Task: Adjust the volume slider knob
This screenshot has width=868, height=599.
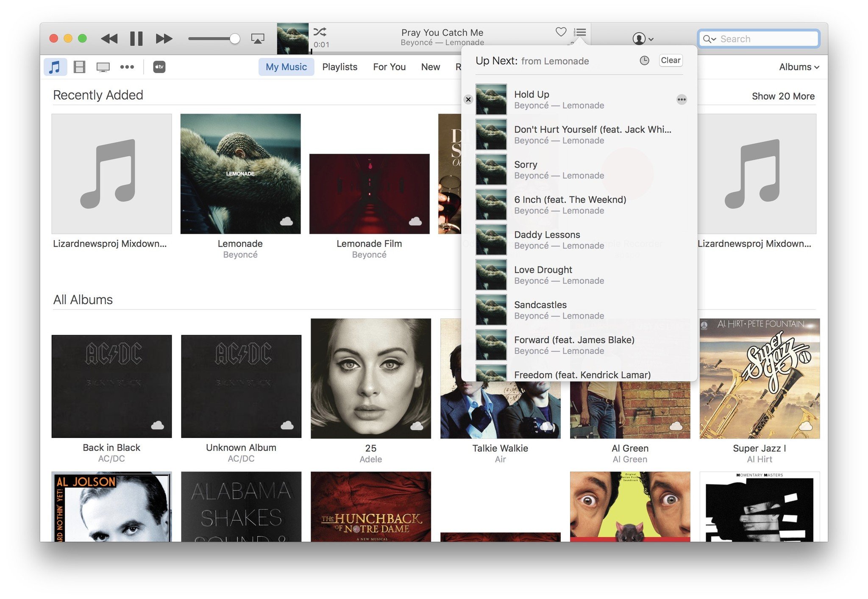Action: [234, 39]
